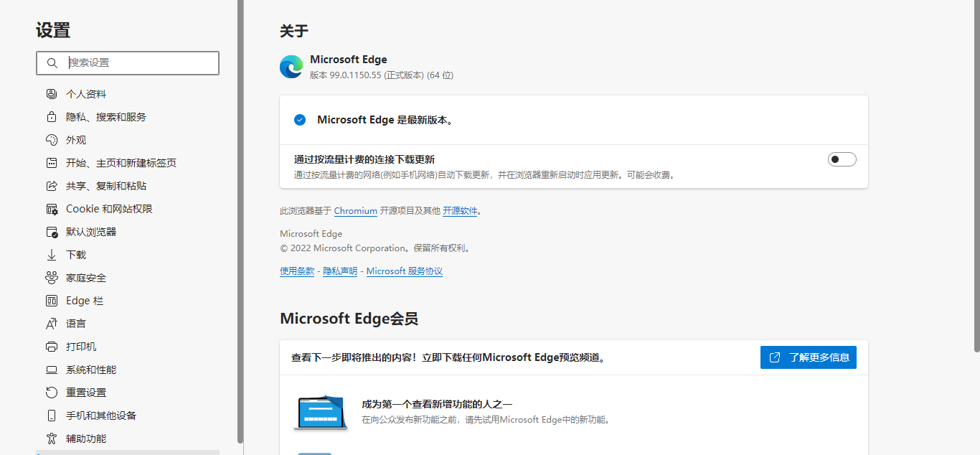Click the Microsoft Edge logo icon
This screenshot has height=455, width=980.
pos(291,67)
